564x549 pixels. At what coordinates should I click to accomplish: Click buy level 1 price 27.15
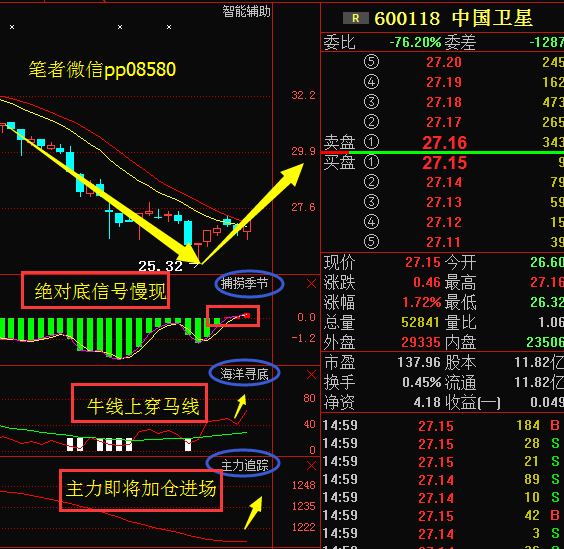(x=445, y=163)
